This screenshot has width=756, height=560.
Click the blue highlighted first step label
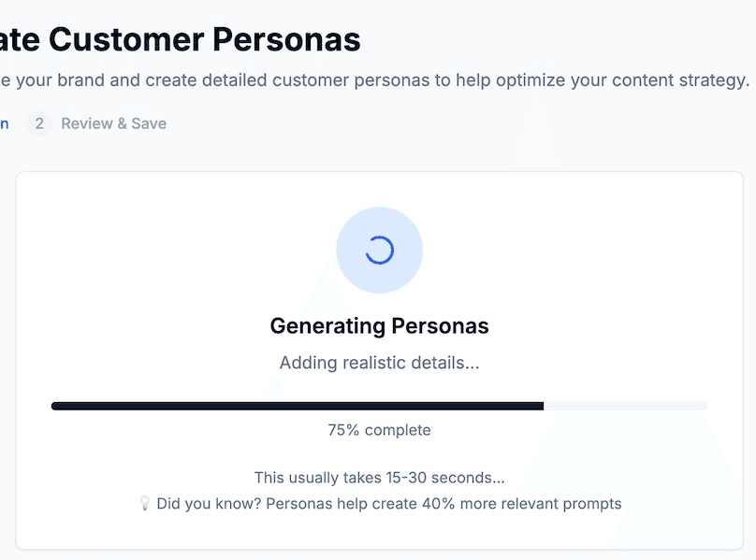pyautogui.click(x=6, y=123)
